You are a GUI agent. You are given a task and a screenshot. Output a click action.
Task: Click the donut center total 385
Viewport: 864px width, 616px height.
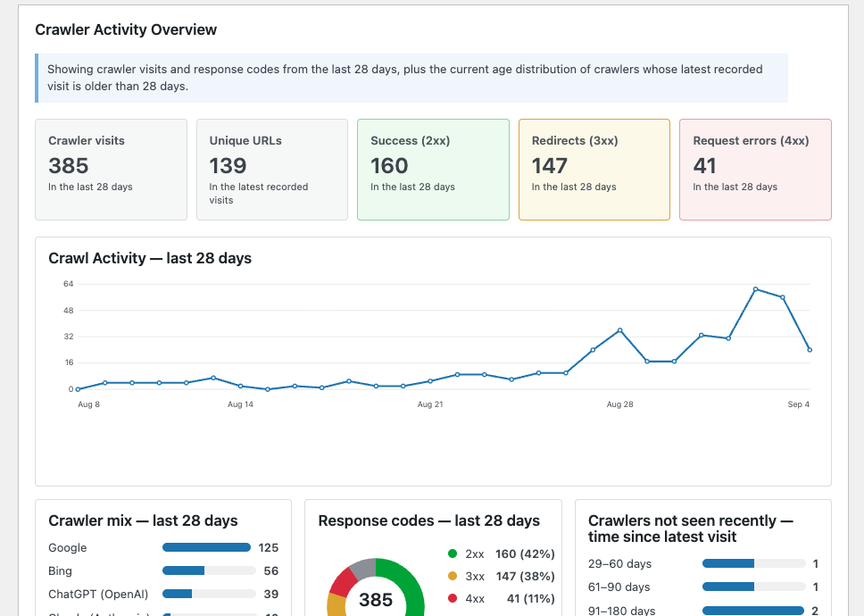(376, 599)
